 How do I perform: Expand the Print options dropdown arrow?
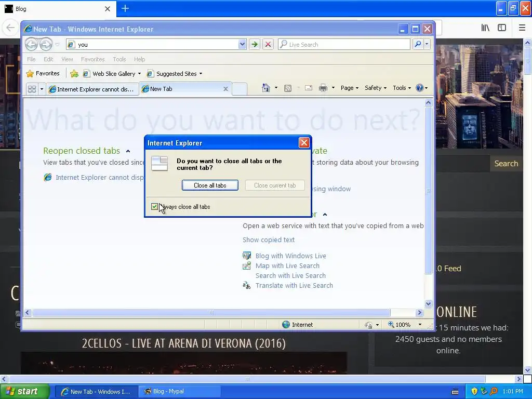333,88
